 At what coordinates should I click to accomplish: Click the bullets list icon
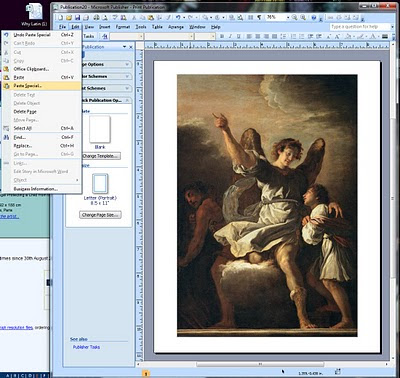[301, 36]
